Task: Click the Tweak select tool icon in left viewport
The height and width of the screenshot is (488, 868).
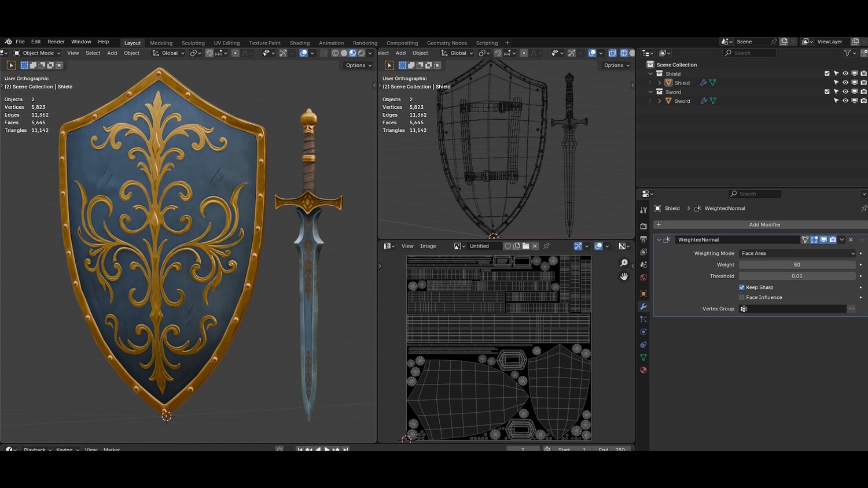Action: click(x=11, y=65)
